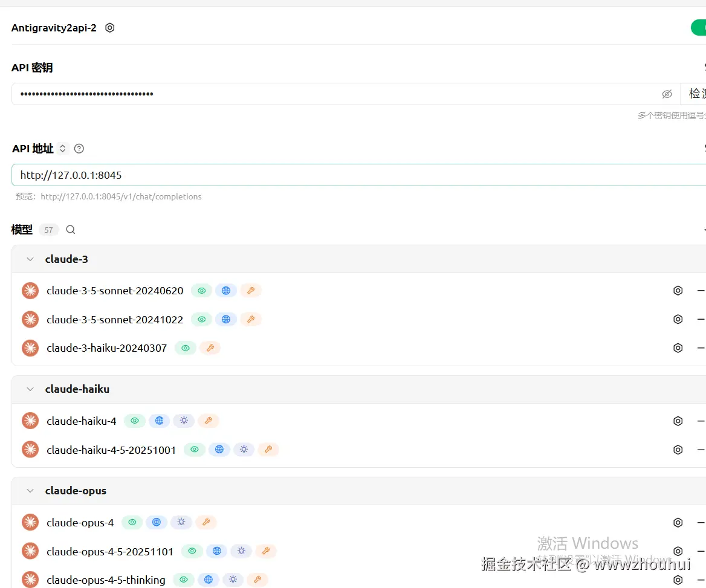Click vision eye badge of claude-haiku-4
Image resolution: width=706 pixels, height=588 pixels.
[x=135, y=421]
